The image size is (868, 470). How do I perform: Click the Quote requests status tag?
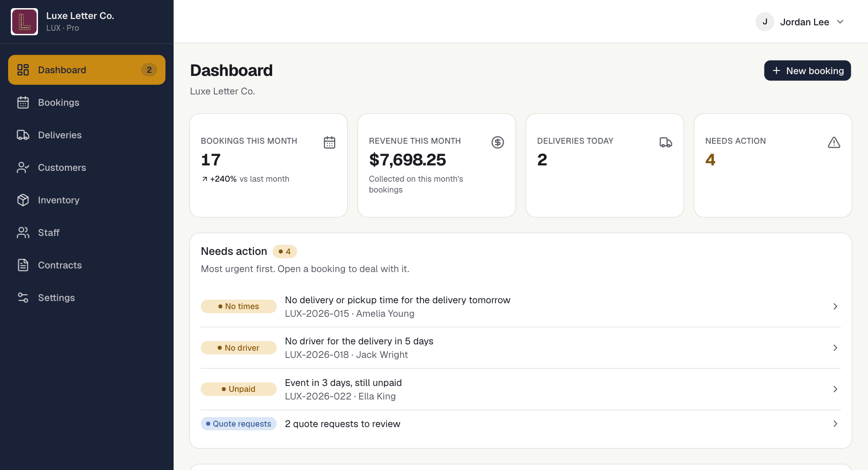coord(239,424)
